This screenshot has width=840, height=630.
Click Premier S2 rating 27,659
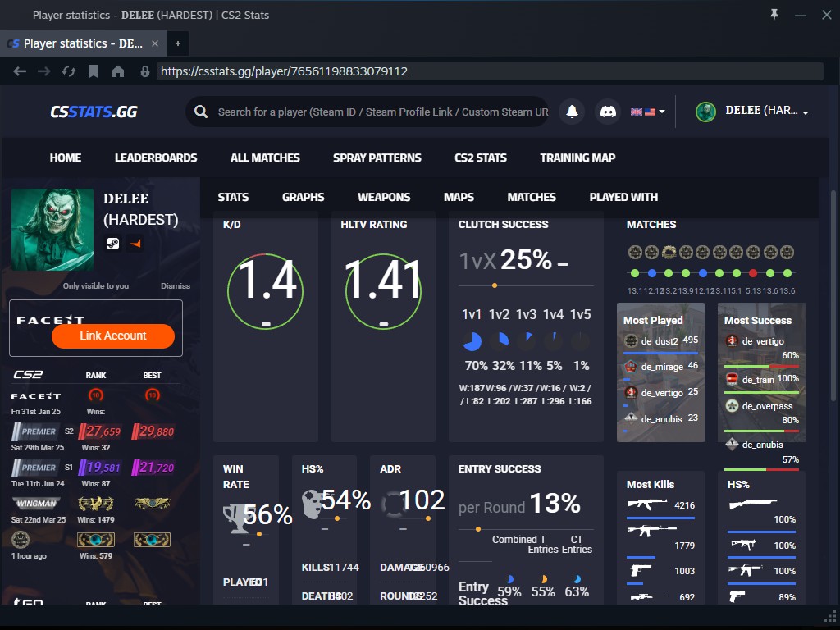(x=100, y=431)
